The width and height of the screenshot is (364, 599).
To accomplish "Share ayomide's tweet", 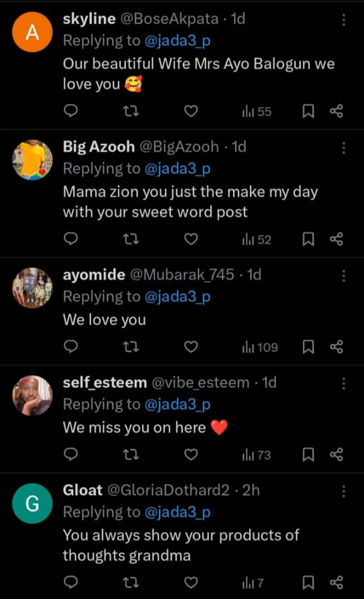I will click(336, 347).
